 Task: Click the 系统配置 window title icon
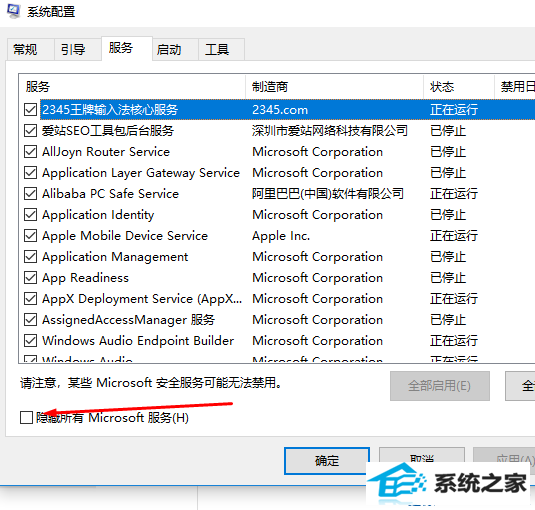tap(14, 11)
